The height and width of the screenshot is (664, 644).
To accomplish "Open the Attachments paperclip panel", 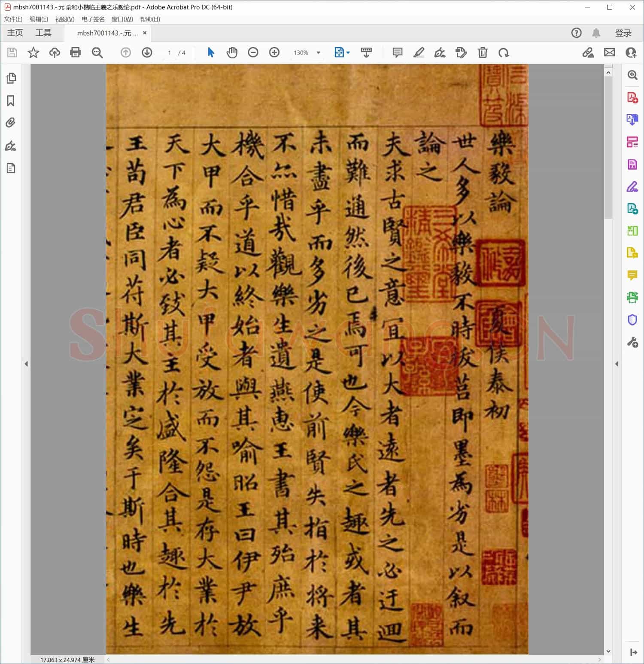I will point(11,123).
